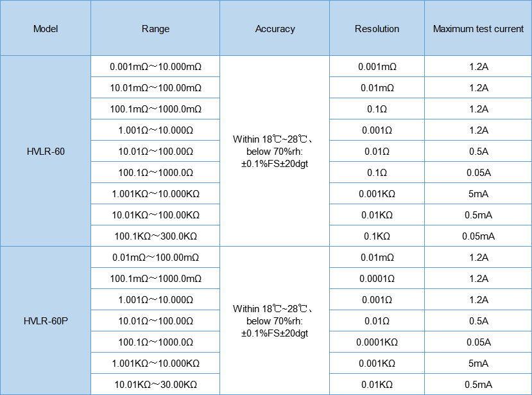Select the HVLR-60P model cell
532x395 pixels.
(46, 320)
